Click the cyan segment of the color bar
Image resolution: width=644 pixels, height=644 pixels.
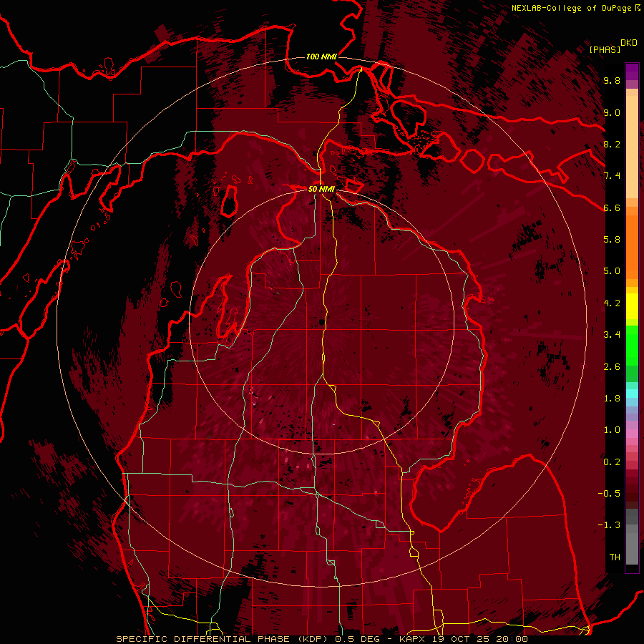[632, 394]
